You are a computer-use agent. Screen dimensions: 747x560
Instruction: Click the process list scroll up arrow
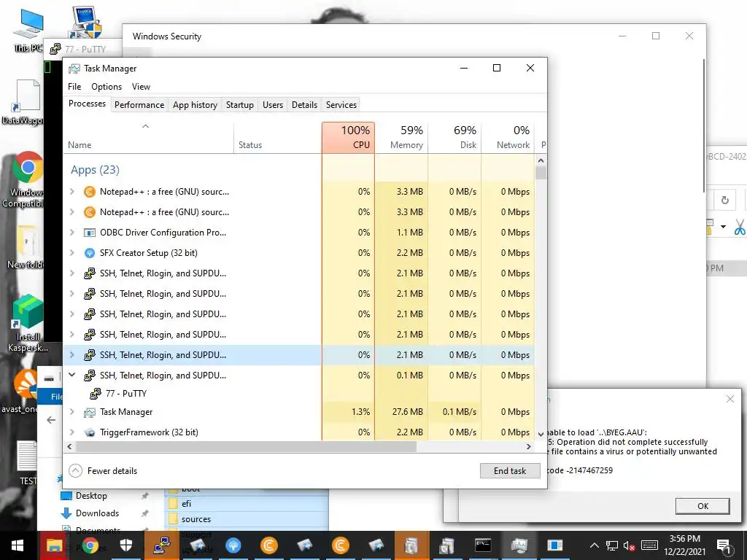pos(541,161)
